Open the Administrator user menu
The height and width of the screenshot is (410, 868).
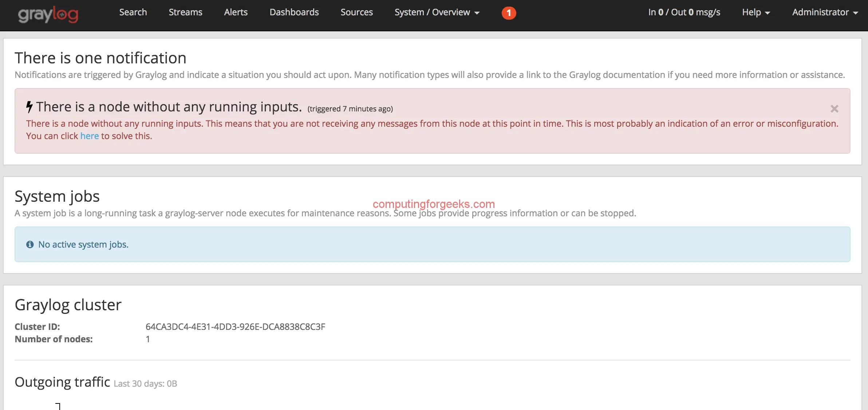click(825, 12)
